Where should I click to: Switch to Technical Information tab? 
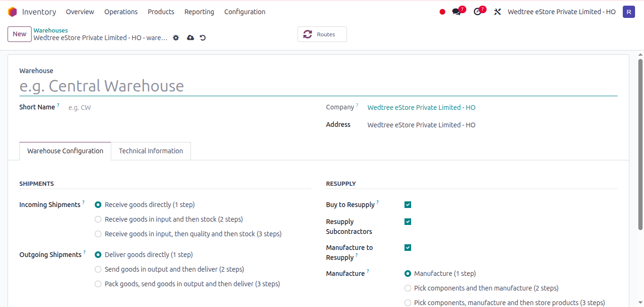[151, 151]
